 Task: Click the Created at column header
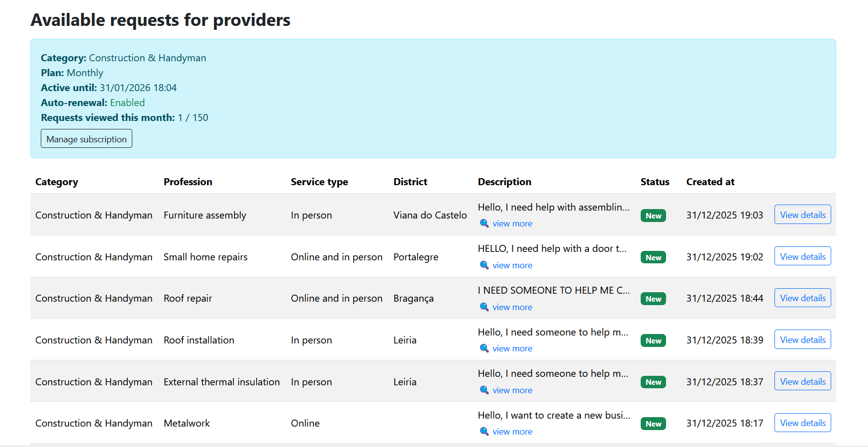710,182
